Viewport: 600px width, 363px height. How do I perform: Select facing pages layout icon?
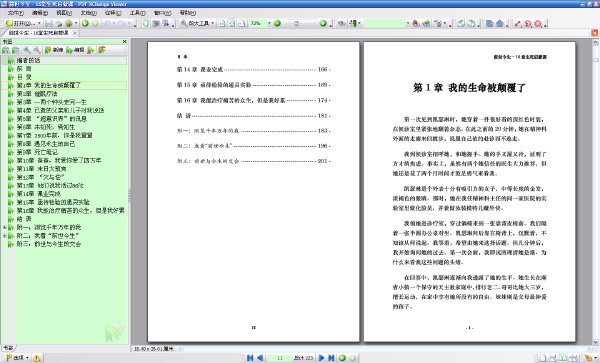(563, 358)
